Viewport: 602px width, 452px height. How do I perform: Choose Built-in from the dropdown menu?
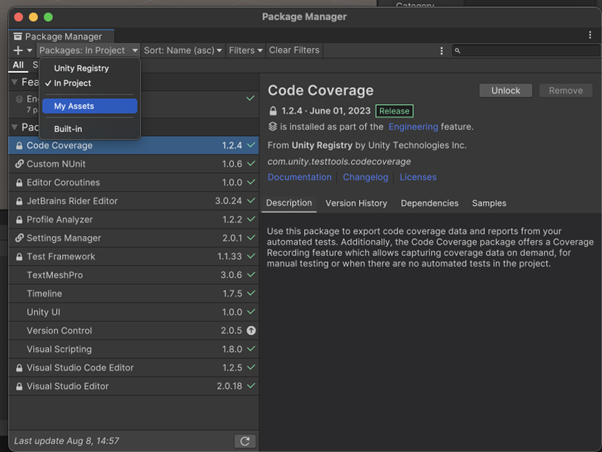pyautogui.click(x=90, y=129)
